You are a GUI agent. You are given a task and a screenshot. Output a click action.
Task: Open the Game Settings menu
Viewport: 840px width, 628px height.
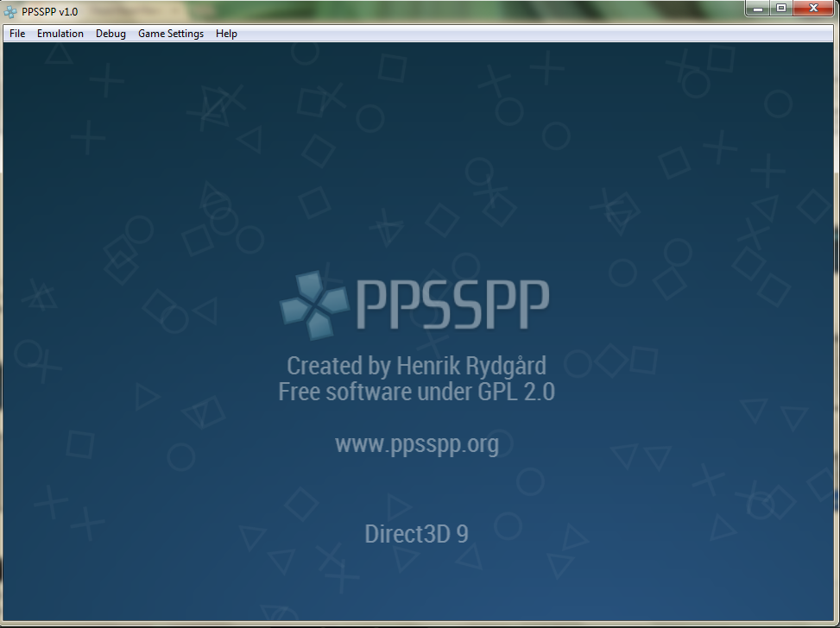171,33
